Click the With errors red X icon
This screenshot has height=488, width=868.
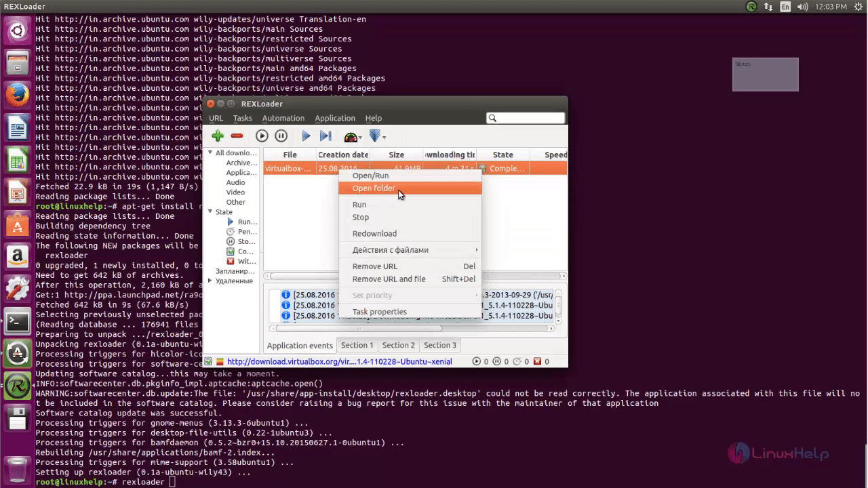(x=231, y=261)
